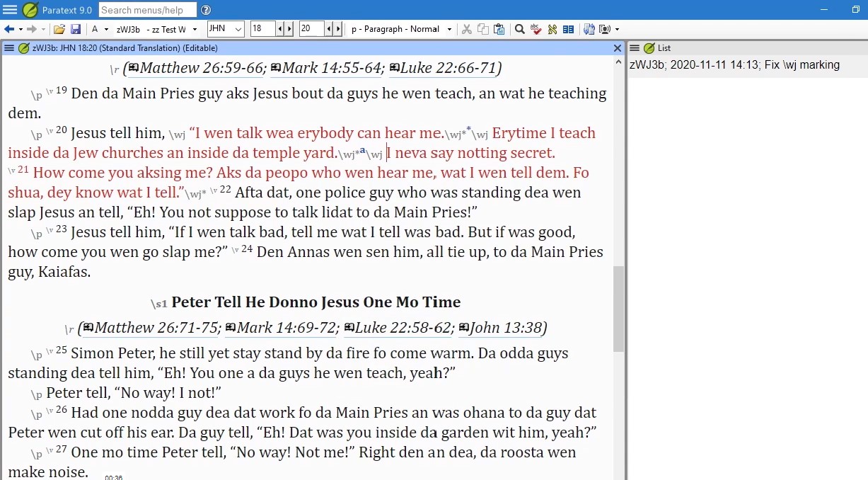Screen dimensions: 868x480
Task: Click the Send/Receive projects icon
Action: [589, 29]
